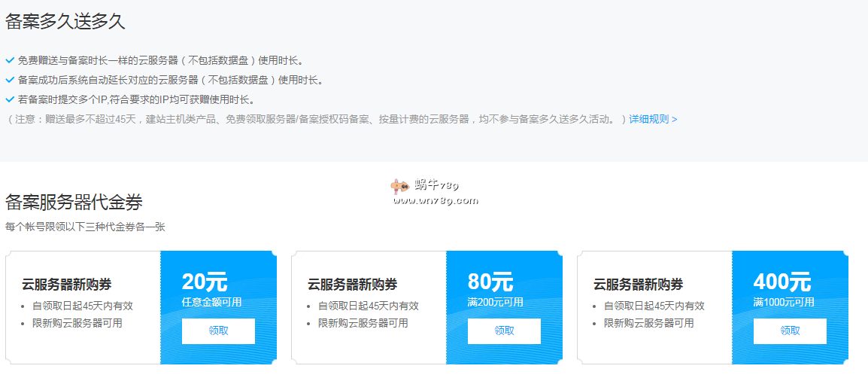
Task: Click 云服务器新购券 title on the 20元 card
Action: 67,285
